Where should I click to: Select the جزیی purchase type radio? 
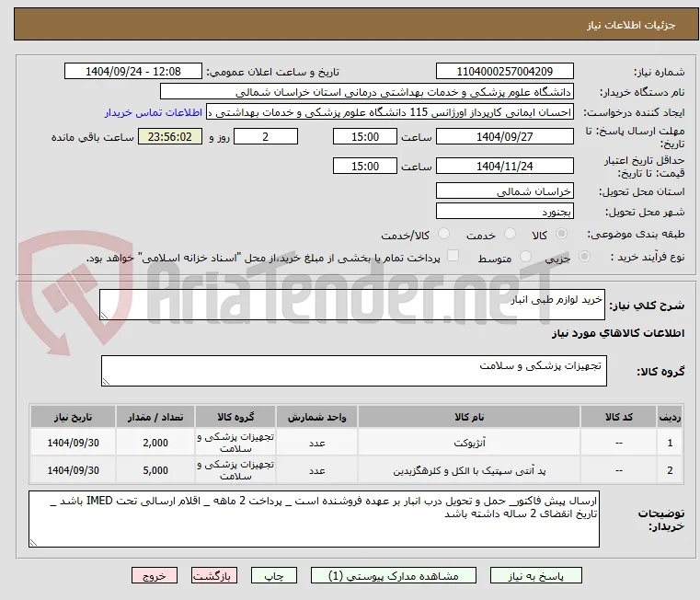584,257
